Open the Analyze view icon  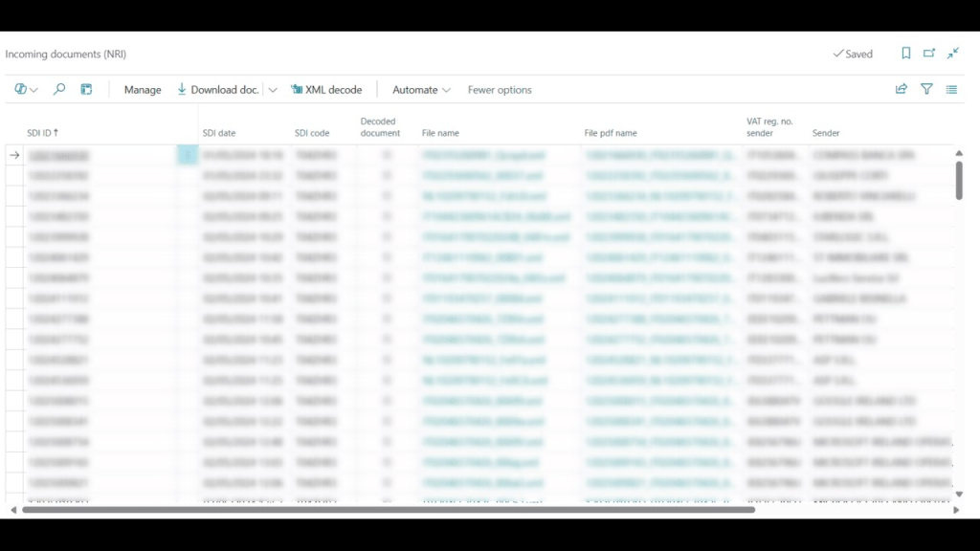[86, 89]
